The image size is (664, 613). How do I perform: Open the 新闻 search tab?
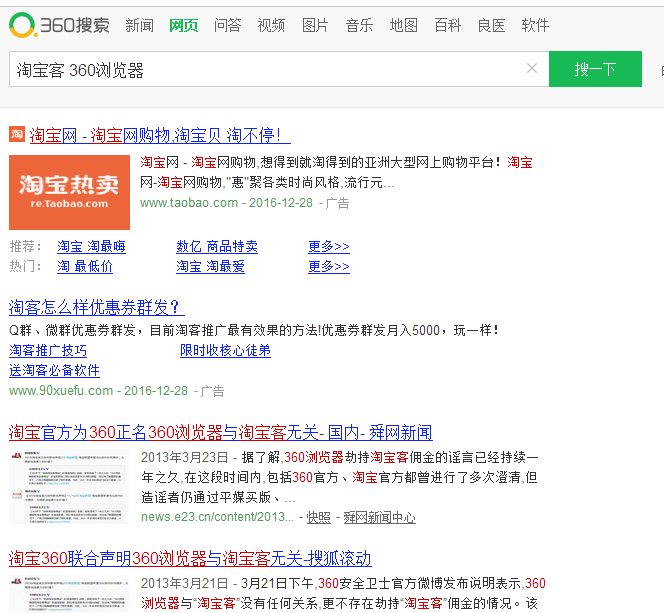point(139,25)
